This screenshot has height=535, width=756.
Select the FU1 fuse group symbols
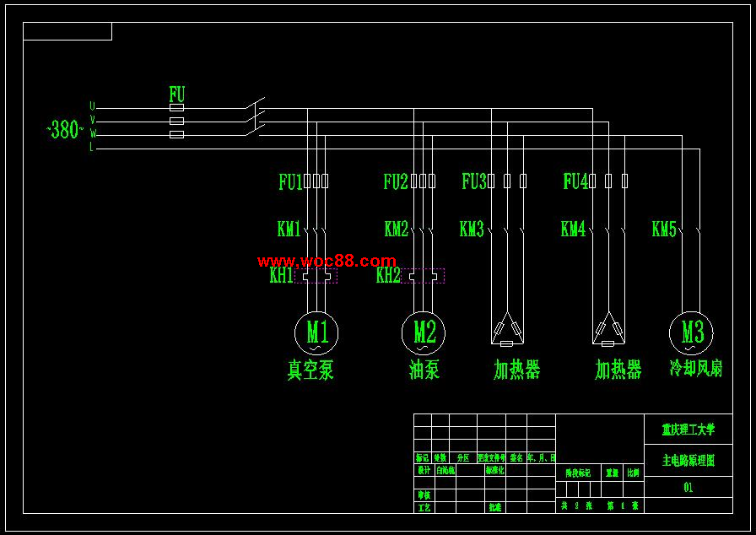click(316, 181)
